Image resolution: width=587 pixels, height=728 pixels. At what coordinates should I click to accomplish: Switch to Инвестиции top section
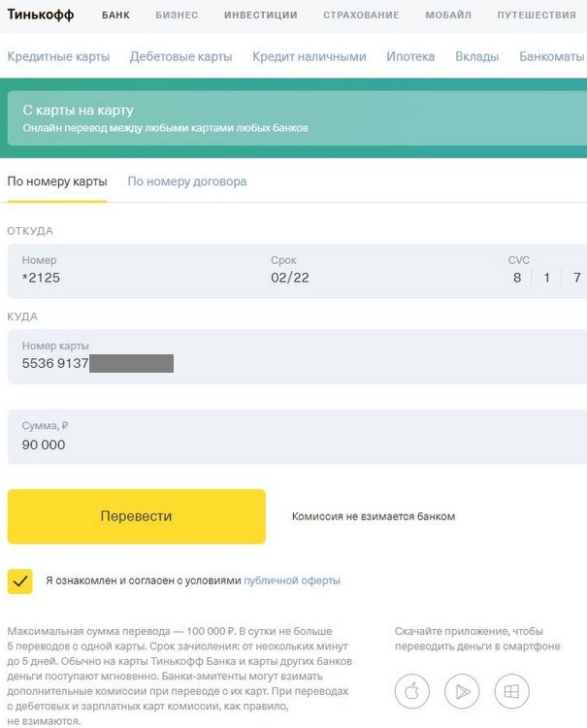pyautogui.click(x=260, y=16)
